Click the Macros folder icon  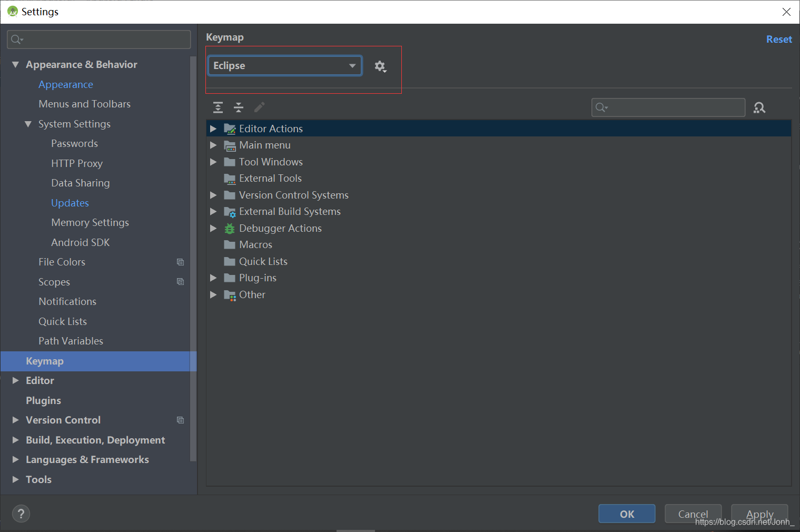tap(230, 245)
